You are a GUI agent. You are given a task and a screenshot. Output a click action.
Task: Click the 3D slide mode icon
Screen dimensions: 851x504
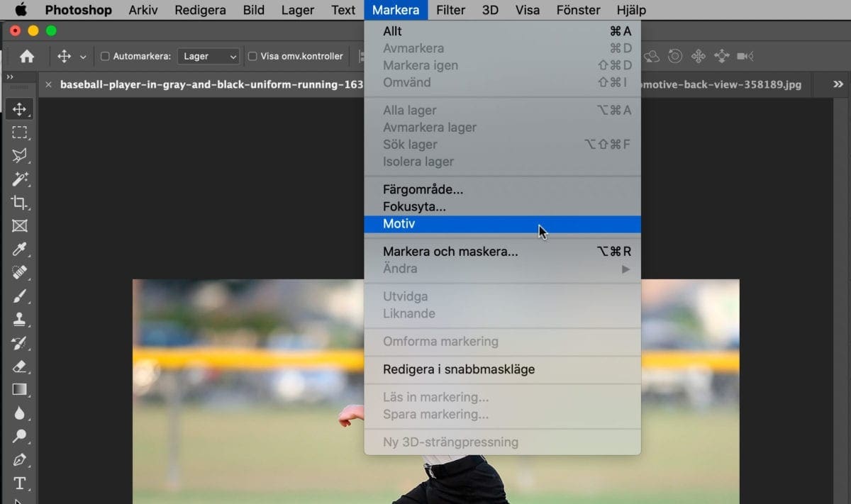click(x=722, y=56)
